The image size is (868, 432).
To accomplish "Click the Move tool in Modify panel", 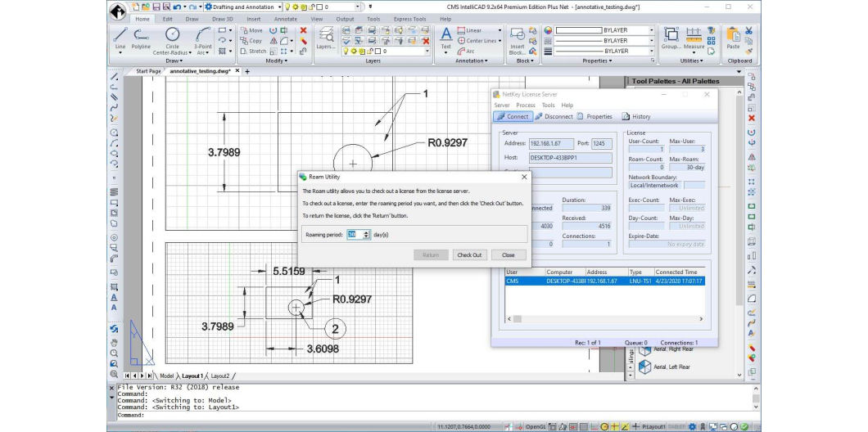I will click(x=251, y=30).
